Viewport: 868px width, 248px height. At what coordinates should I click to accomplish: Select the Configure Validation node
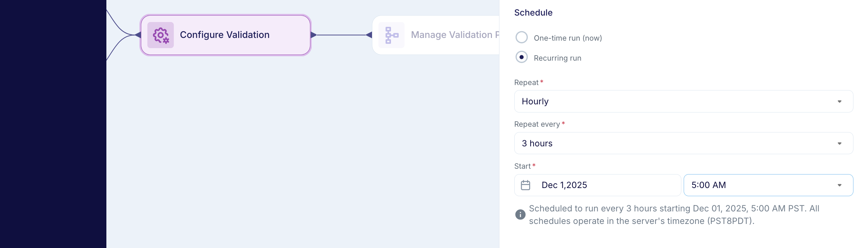225,35
